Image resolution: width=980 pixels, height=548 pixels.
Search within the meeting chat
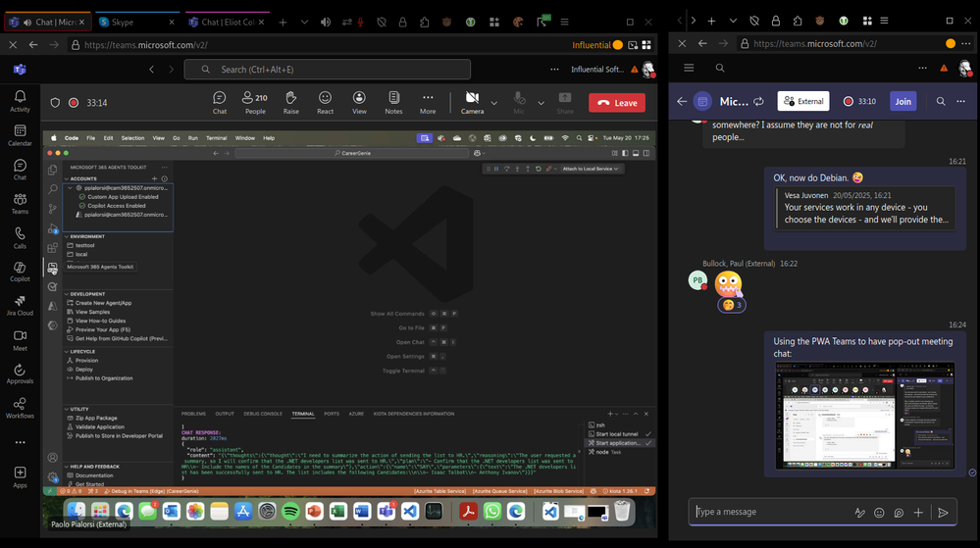pyautogui.click(x=941, y=101)
